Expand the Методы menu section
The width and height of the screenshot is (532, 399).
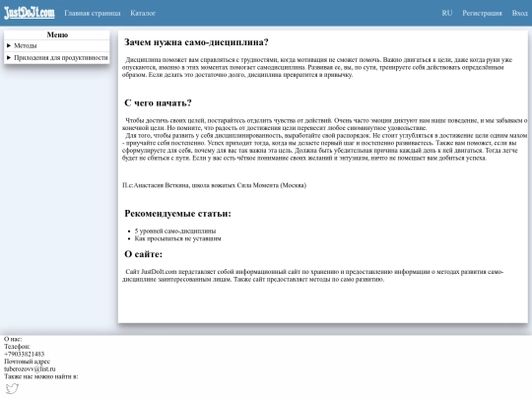click(57, 45)
